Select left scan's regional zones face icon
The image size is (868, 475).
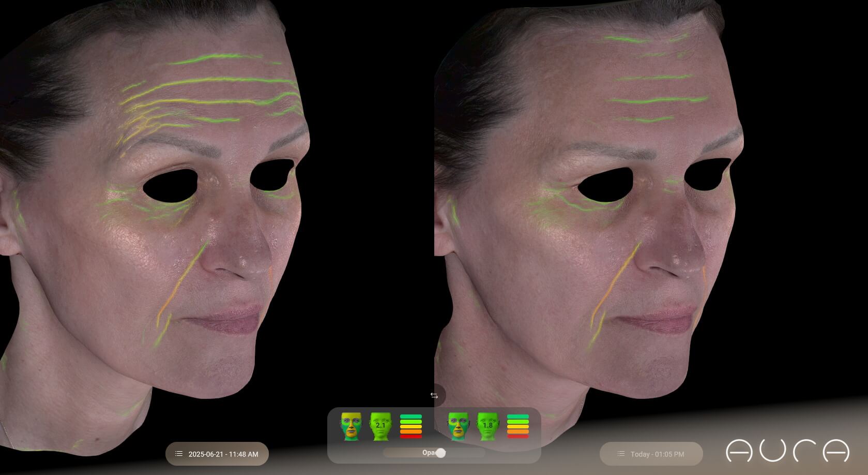pyautogui.click(x=351, y=426)
